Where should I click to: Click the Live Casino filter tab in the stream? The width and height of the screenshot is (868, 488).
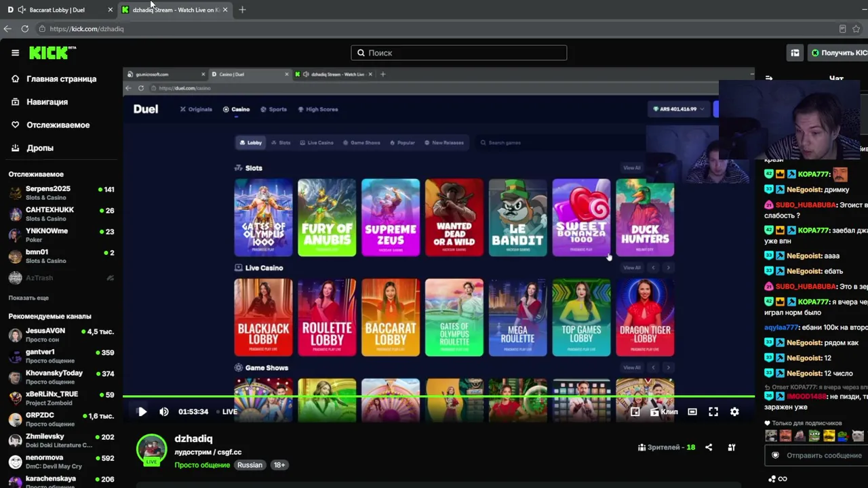316,143
